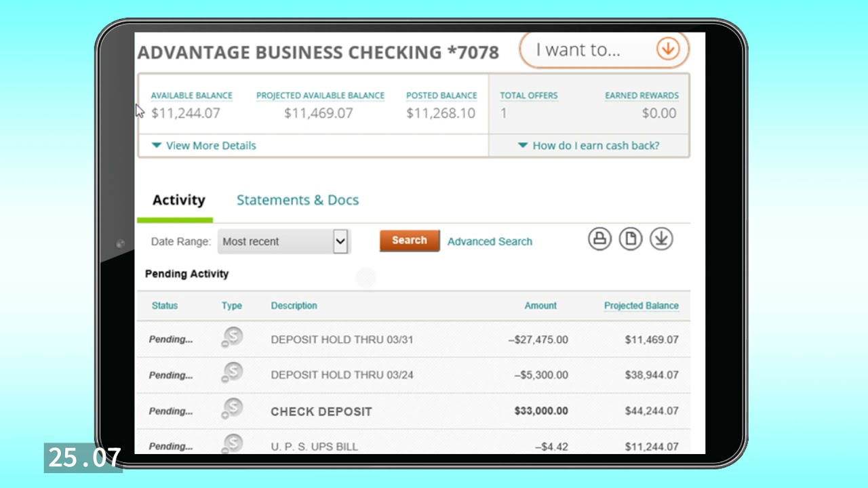Image resolution: width=868 pixels, height=488 pixels.
Task: Click the $11,268.10 posted balance value
Action: pyautogui.click(x=441, y=113)
